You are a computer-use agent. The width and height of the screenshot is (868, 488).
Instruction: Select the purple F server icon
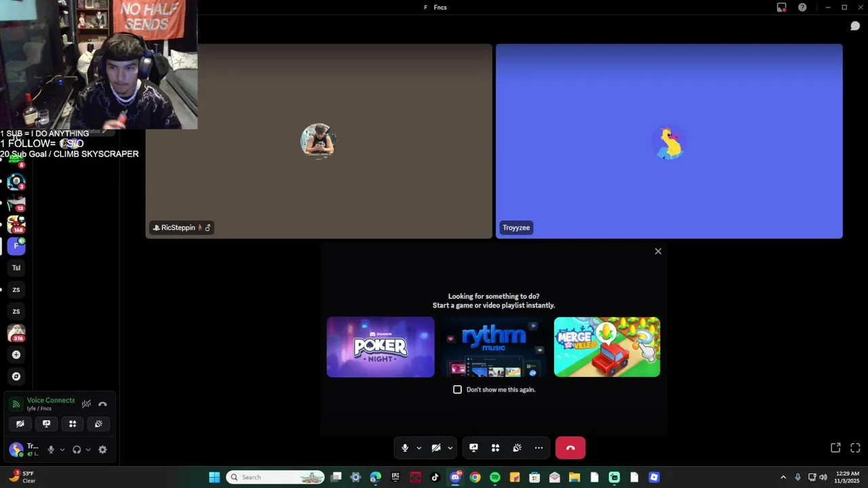16,246
